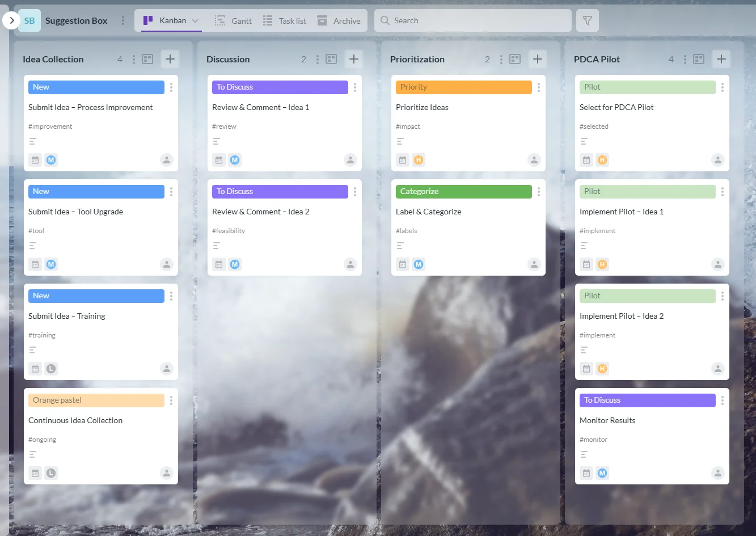Add a new card to Idea Collection column
Image resolution: width=756 pixels, height=536 pixels.
point(170,58)
